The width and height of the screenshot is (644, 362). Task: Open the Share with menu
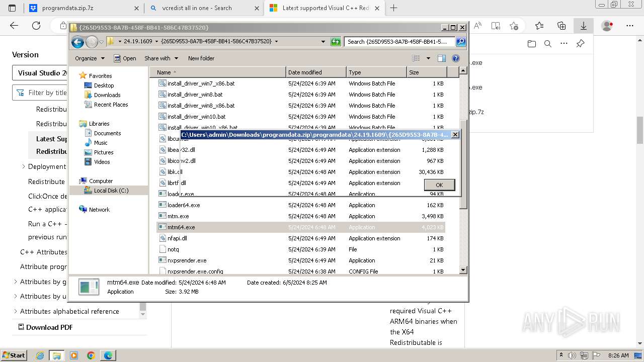tap(161, 58)
